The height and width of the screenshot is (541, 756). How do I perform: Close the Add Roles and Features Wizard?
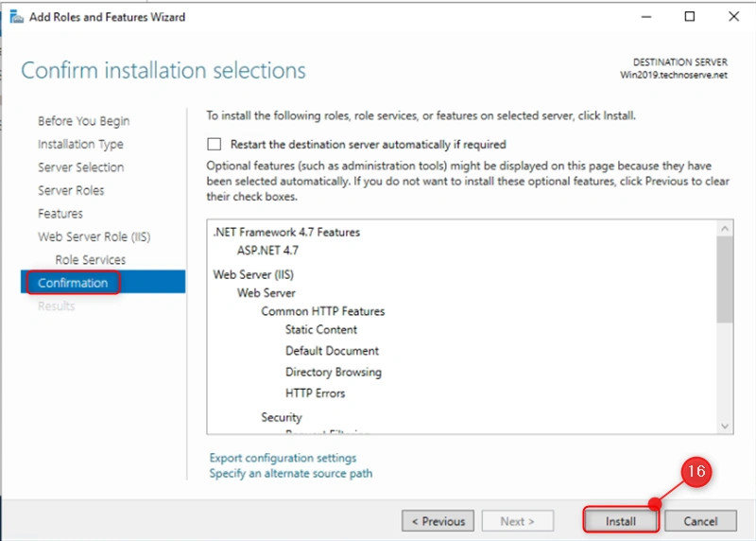coord(734,17)
